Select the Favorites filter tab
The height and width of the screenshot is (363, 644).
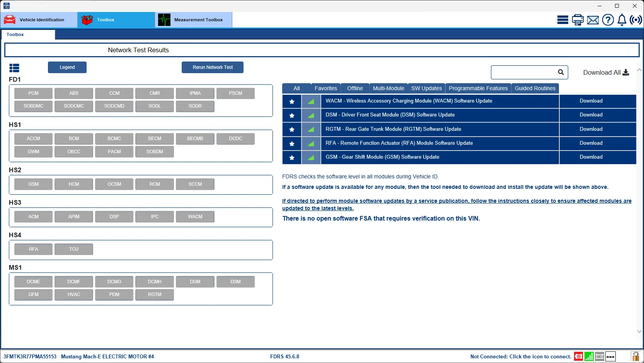[326, 88]
